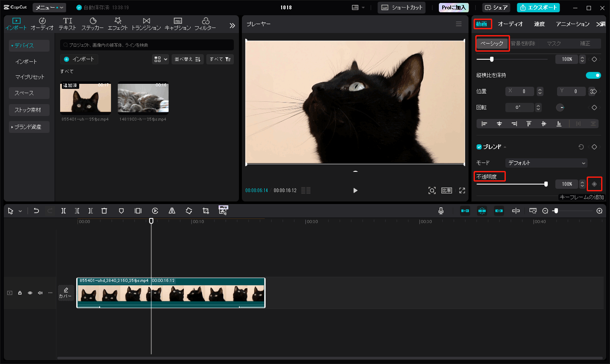Edit the cover (カバー) of the track

point(66,293)
